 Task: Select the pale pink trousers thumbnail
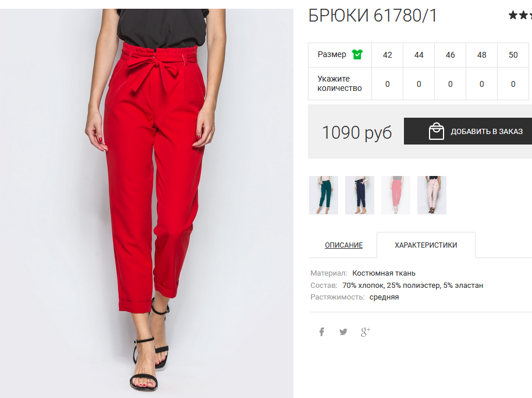pos(431,195)
